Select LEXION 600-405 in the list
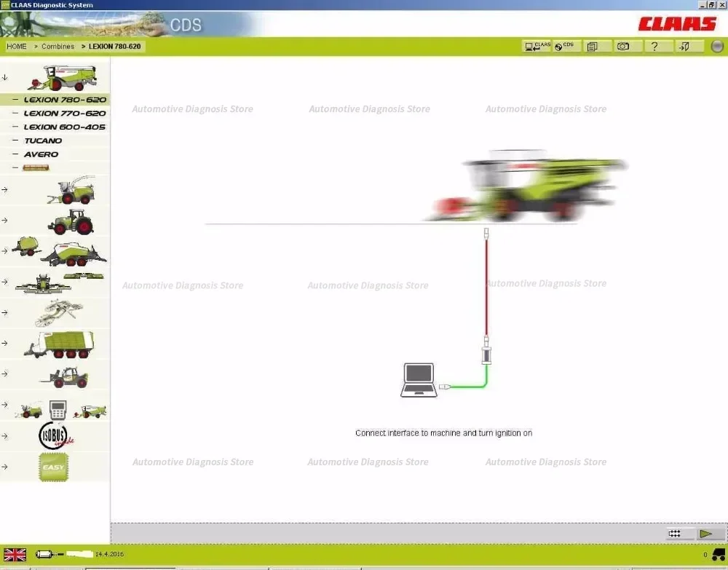The width and height of the screenshot is (728, 570). point(55,127)
